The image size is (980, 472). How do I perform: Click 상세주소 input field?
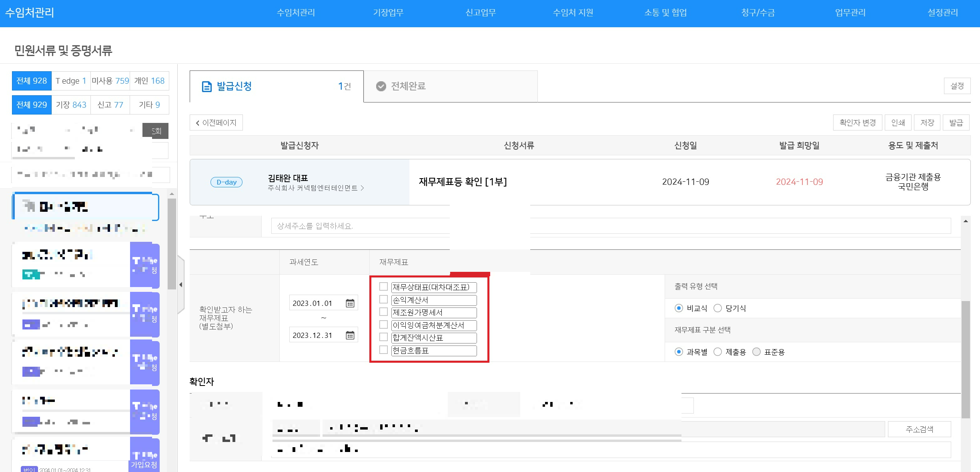611,226
